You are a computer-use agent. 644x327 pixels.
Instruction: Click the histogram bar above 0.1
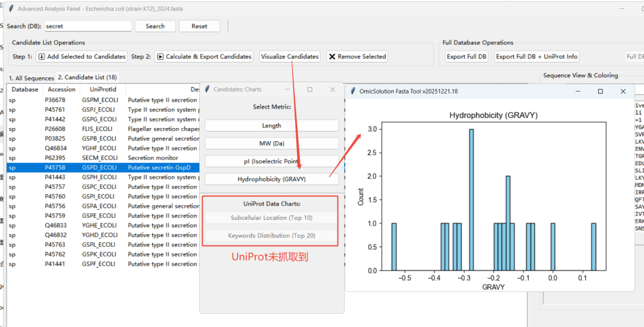click(593, 247)
